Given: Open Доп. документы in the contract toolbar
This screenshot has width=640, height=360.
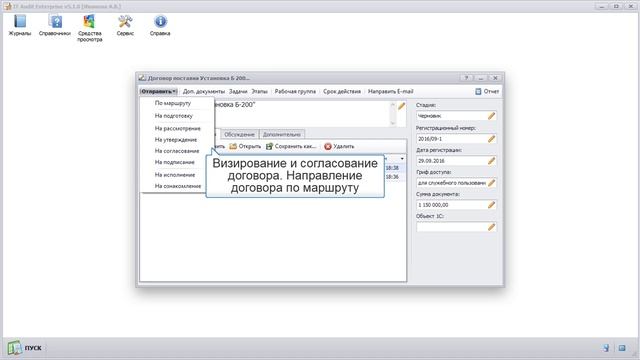Looking at the screenshot, I should click(x=204, y=91).
